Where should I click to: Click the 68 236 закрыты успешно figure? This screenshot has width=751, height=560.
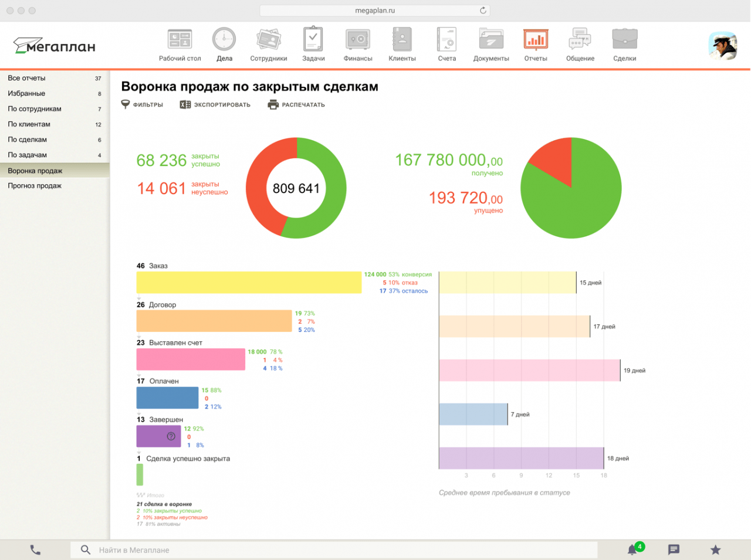click(x=178, y=160)
